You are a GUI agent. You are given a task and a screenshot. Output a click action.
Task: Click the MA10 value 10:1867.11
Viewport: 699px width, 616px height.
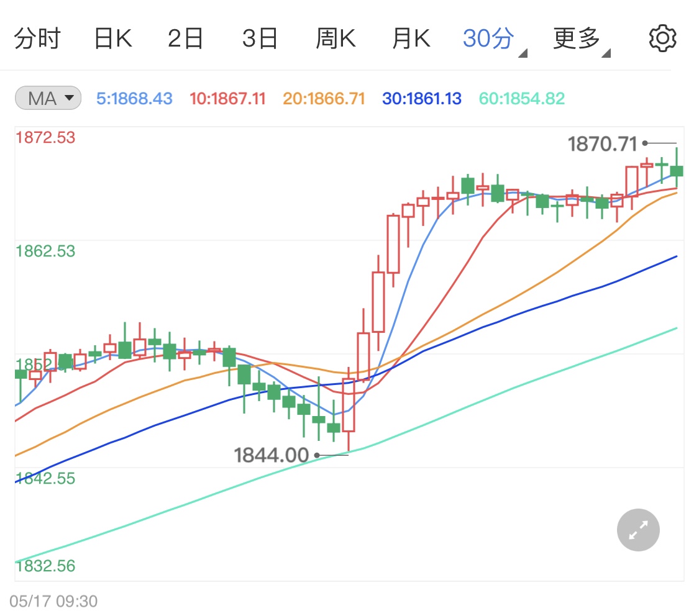227,99
